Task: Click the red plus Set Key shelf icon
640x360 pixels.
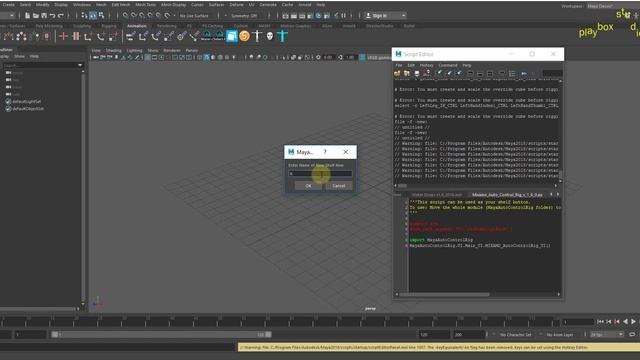Action: (x=63, y=36)
